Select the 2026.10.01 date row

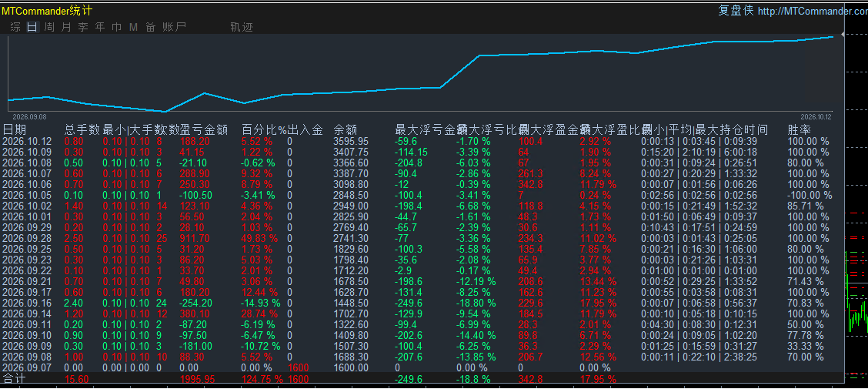click(x=27, y=216)
